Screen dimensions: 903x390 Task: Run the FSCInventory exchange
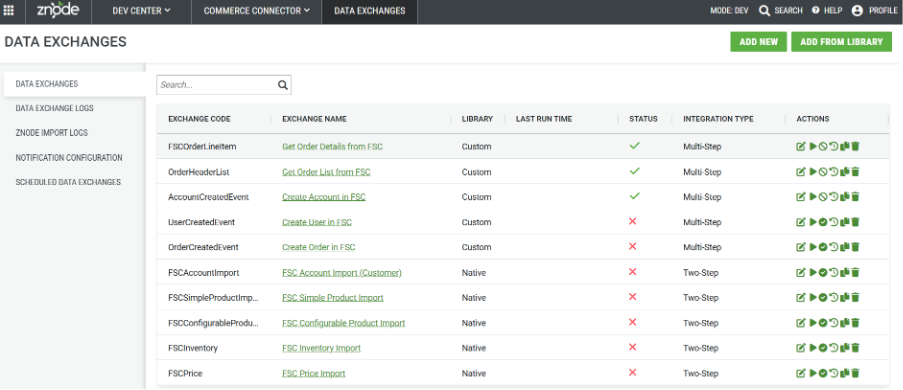click(x=813, y=348)
